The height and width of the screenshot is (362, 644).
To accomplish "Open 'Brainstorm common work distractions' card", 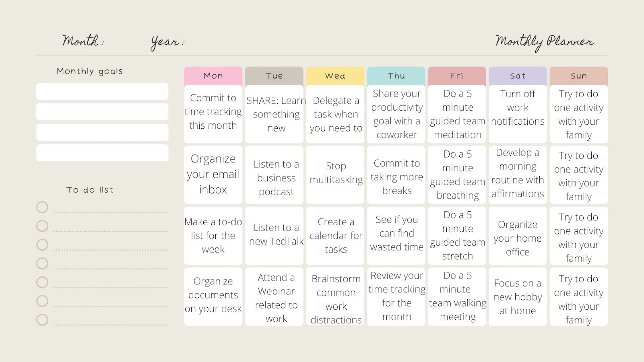I will [x=336, y=298].
